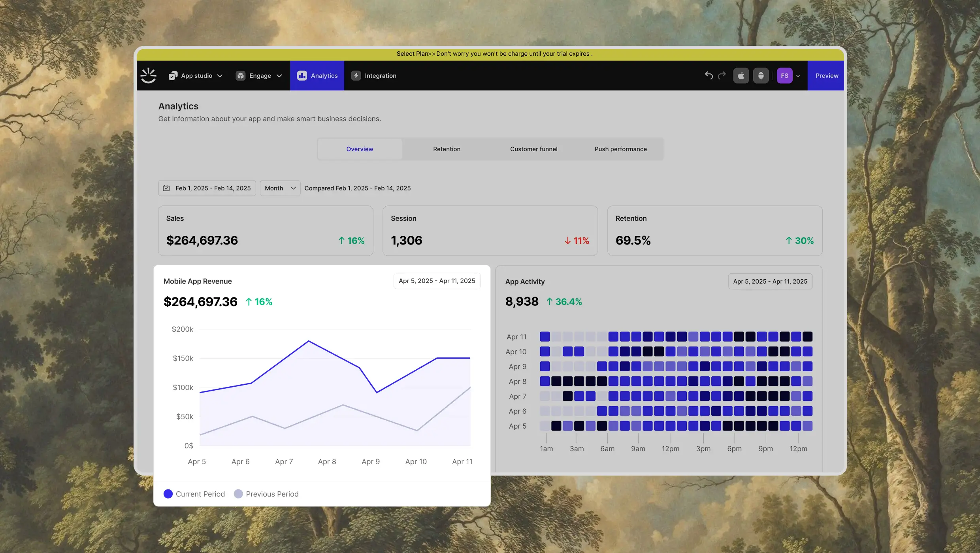Click the undo arrow icon
Image resolution: width=980 pixels, height=553 pixels.
tap(709, 75)
